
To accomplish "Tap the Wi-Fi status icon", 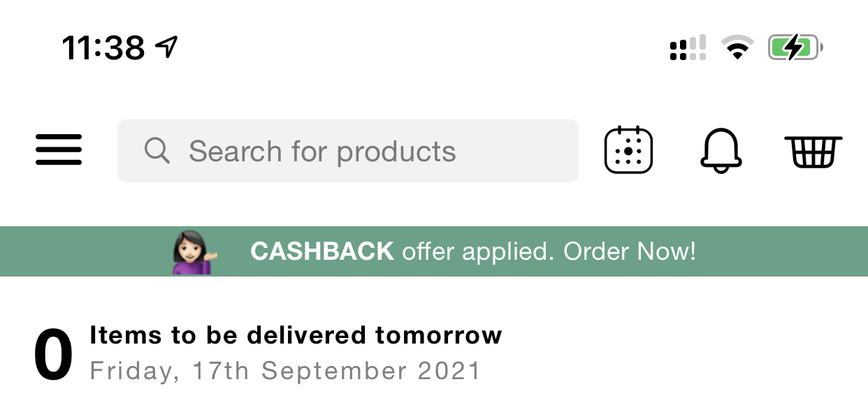I will pos(737,48).
